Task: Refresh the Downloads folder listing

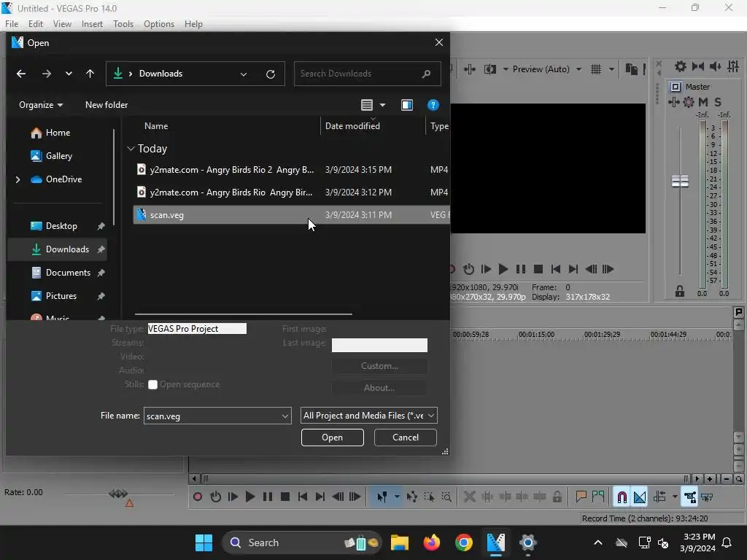Action: (271, 74)
